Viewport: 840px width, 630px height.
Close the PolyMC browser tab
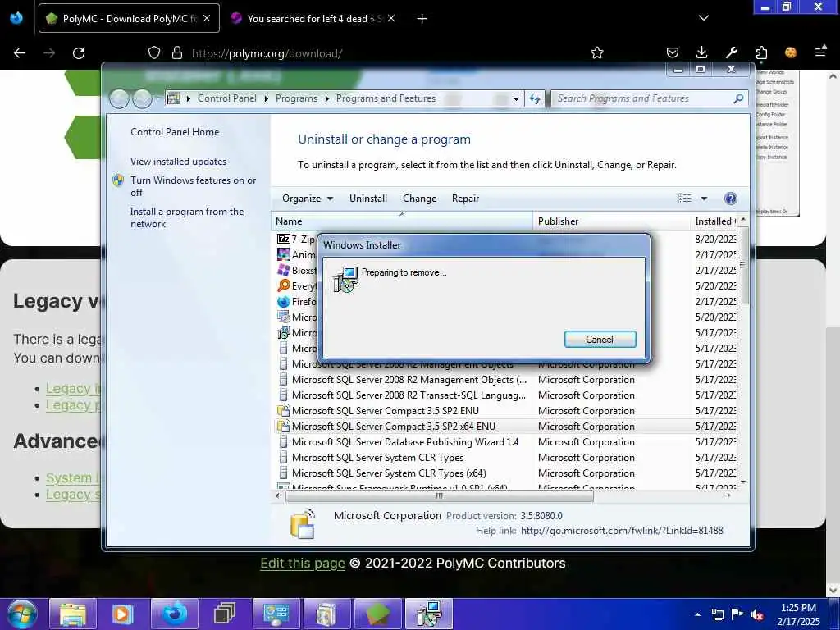pyautogui.click(x=207, y=18)
